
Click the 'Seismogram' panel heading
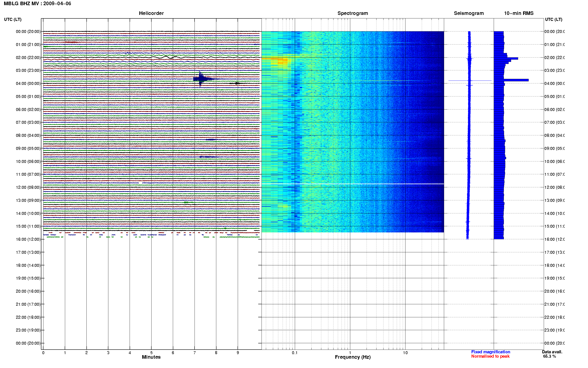[x=469, y=13]
